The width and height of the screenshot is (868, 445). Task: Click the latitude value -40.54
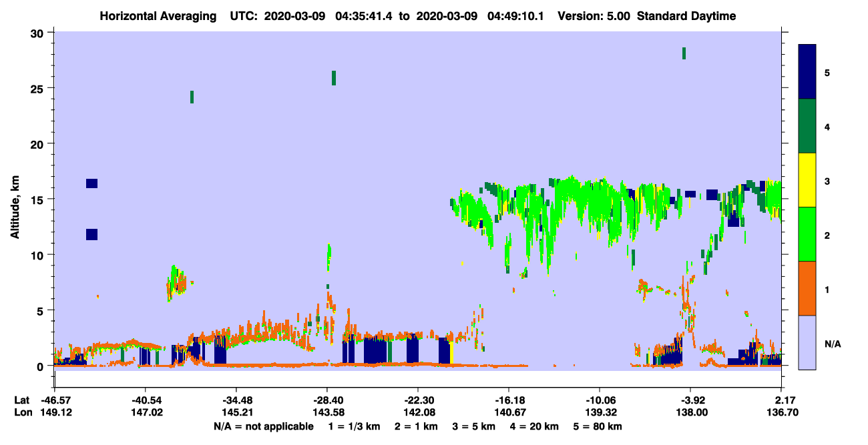click(145, 400)
